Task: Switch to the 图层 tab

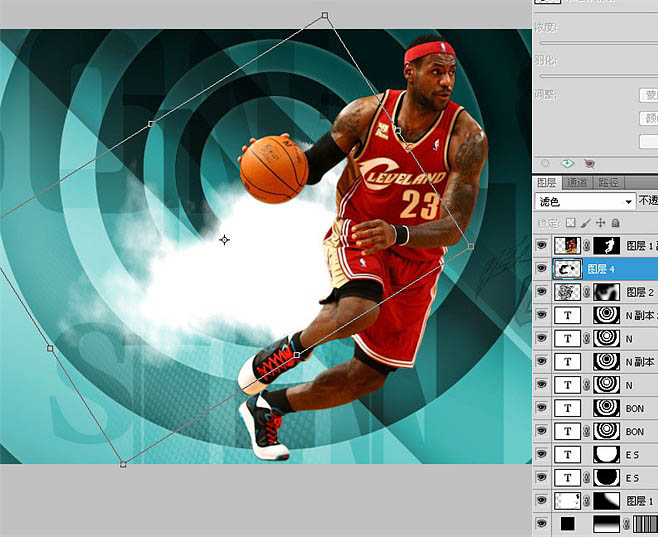Action: click(x=546, y=183)
